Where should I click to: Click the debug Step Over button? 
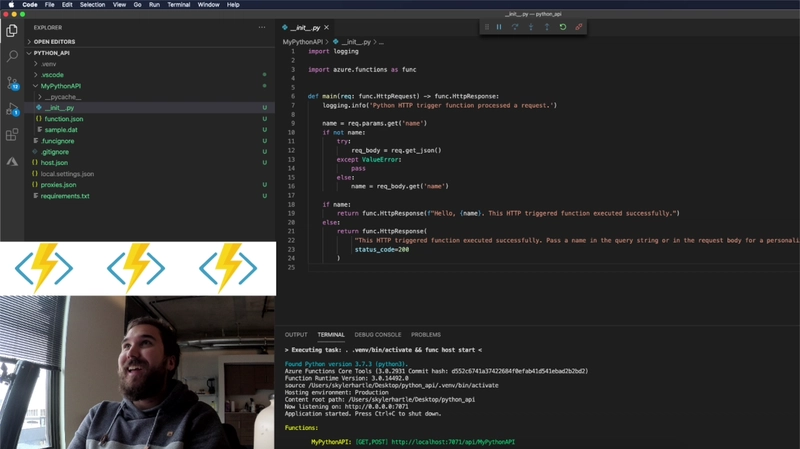515,27
